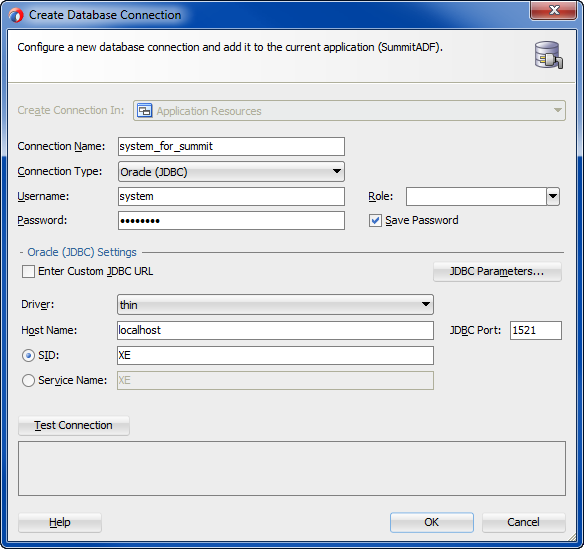Viewport: 584px width, 549px height.
Task: Select the SID radio button
Action: (x=28, y=356)
